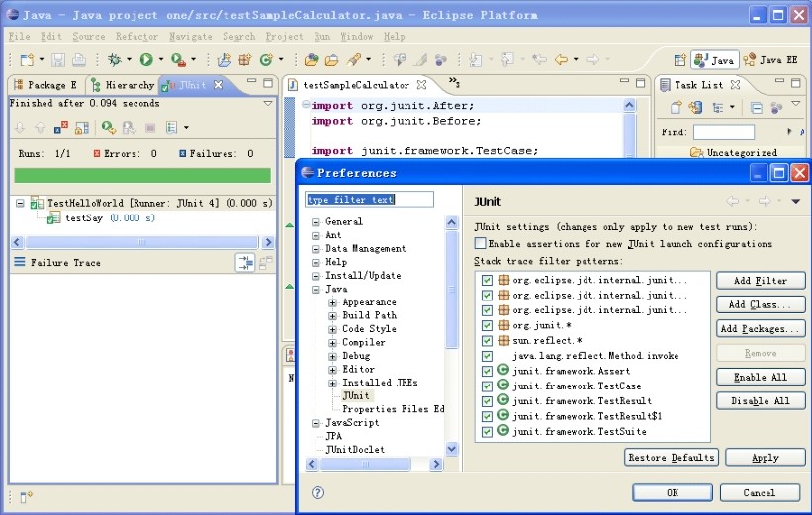Collapse the TestHelloWorld test tree node
The height and width of the screenshot is (515, 812).
21,203
